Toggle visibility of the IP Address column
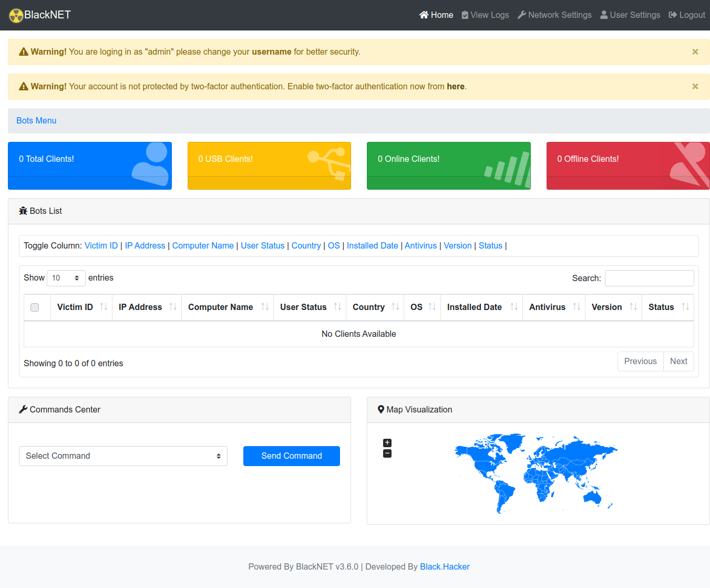This screenshot has width=710, height=588. [x=145, y=245]
